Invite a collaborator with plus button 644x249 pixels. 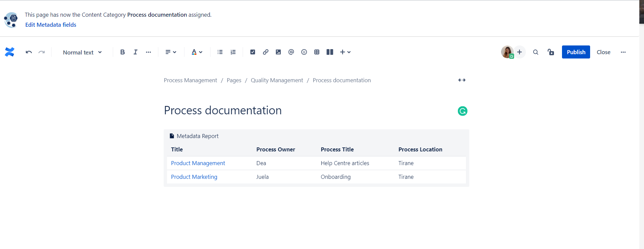click(x=519, y=52)
